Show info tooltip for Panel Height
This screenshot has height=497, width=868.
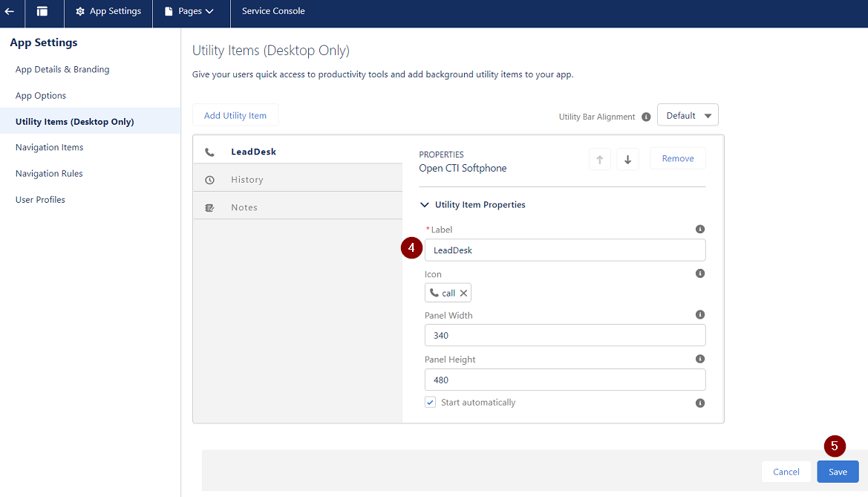700,359
